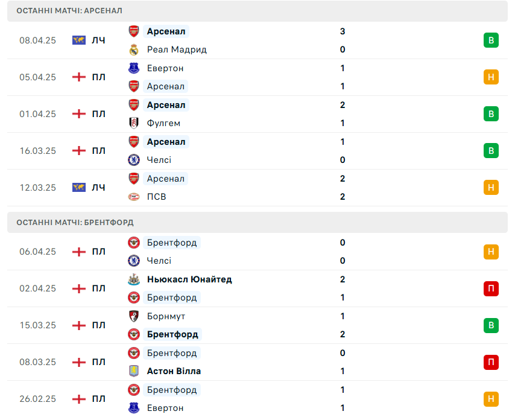Open orange draw badge for Everton–Arsenal
Image resolution: width=515 pixels, height=420 pixels.
491,77
